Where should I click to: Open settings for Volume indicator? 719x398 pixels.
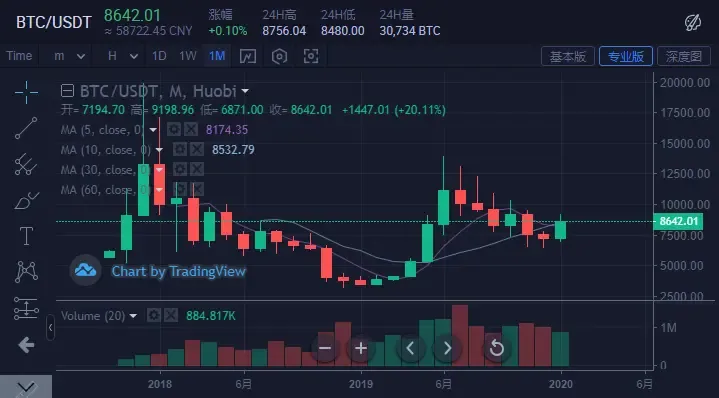[x=154, y=315]
